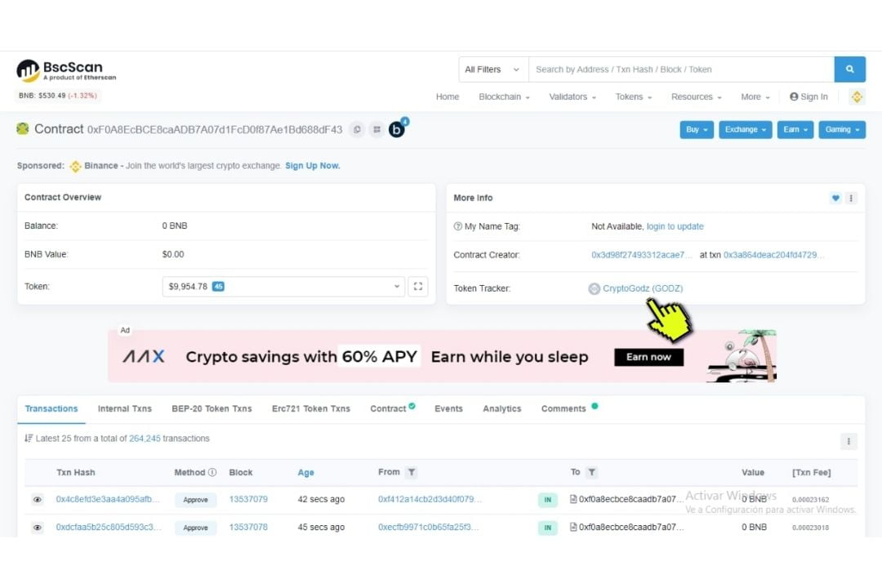Switch to Internal Txns tab
This screenshot has width=882, height=588.
pos(125,409)
